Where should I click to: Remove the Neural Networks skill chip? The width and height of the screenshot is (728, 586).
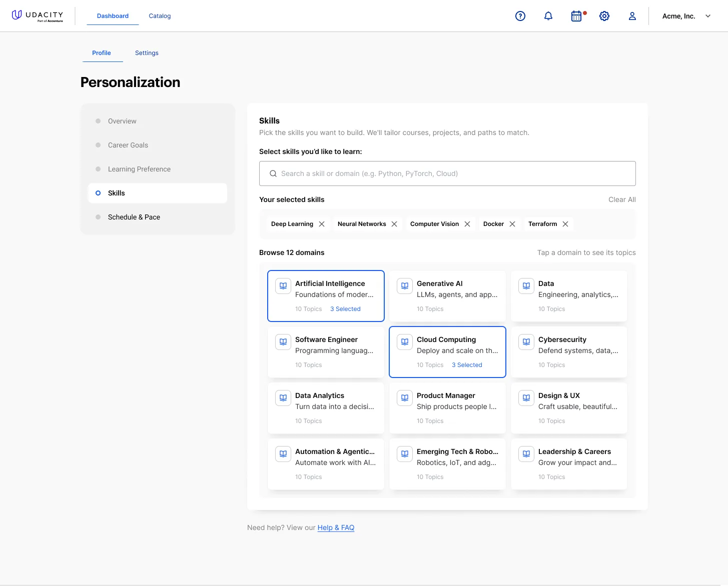(x=394, y=224)
